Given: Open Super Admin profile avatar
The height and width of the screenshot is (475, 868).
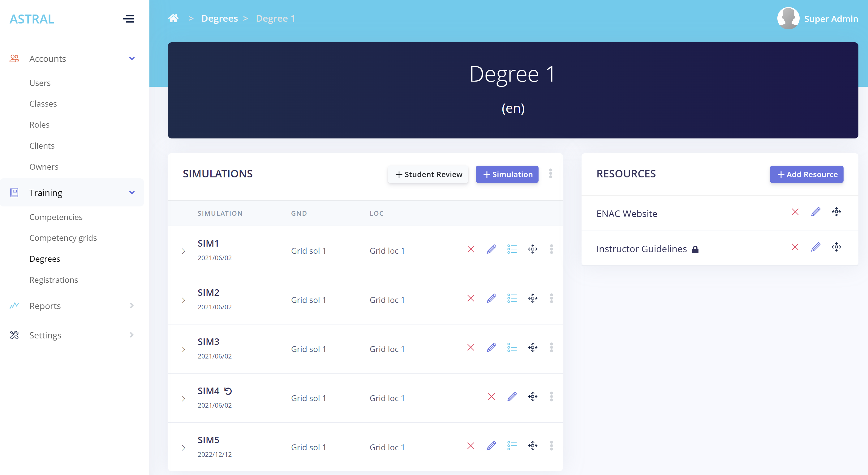Looking at the screenshot, I should [x=788, y=18].
